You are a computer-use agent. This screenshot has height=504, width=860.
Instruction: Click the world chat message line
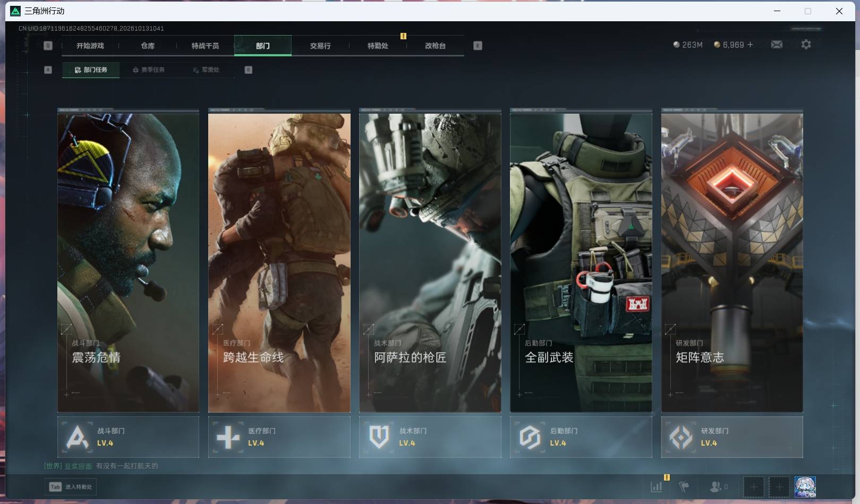click(101, 466)
